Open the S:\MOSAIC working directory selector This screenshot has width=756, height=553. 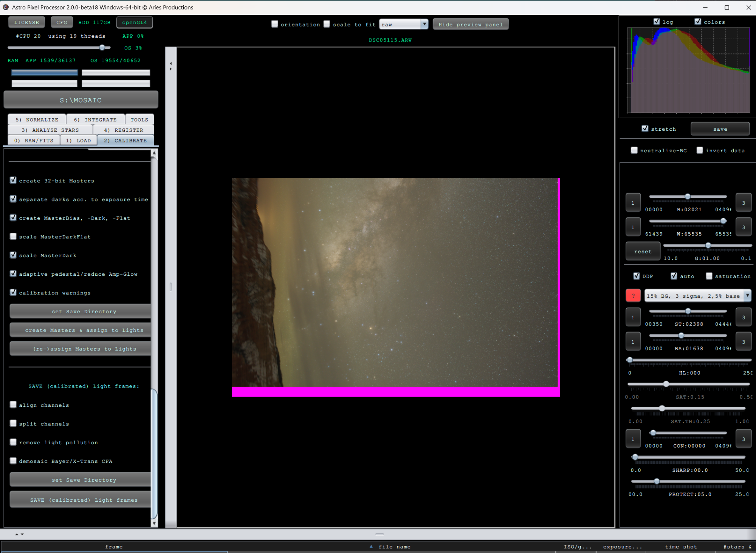pyautogui.click(x=81, y=100)
